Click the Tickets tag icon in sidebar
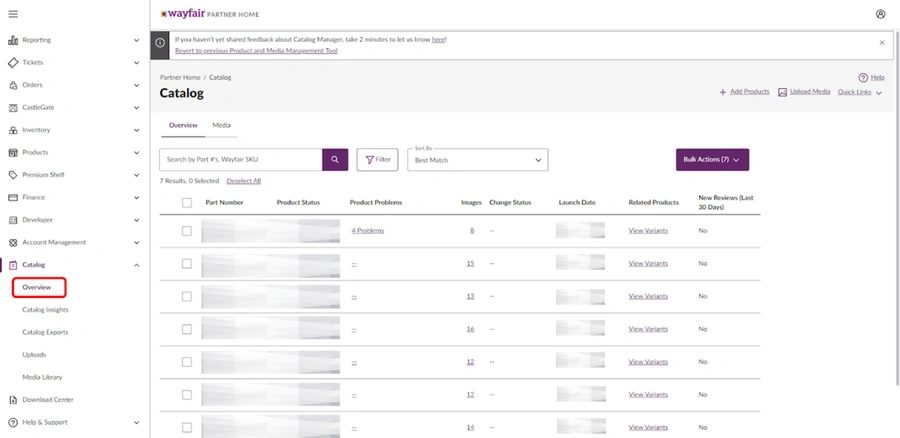This screenshot has height=438, width=900. [13, 63]
